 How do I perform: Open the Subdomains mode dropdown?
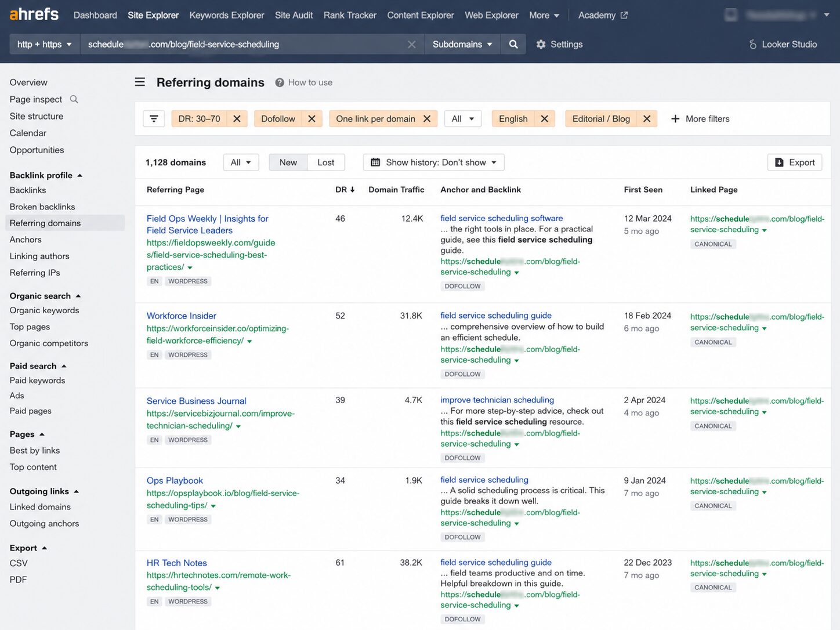coord(462,44)
